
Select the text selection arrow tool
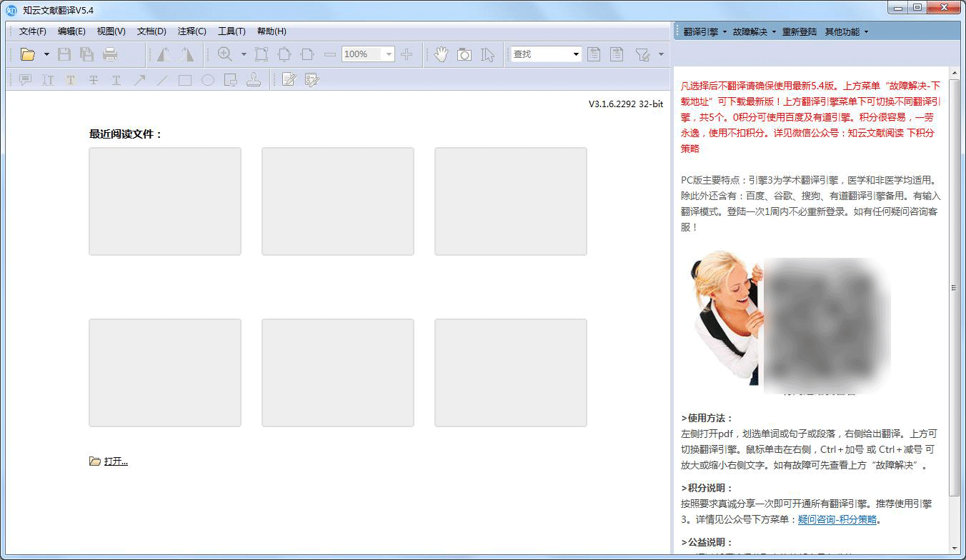(488, 54)
